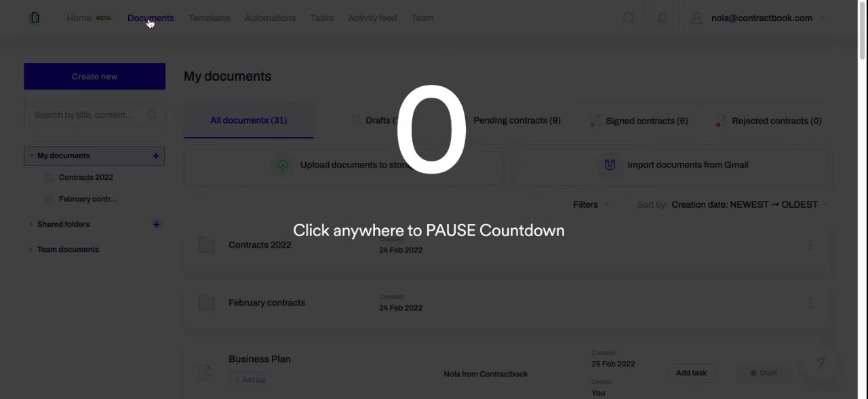Click the Gmail magnet import icon

(x=610, y=165)
